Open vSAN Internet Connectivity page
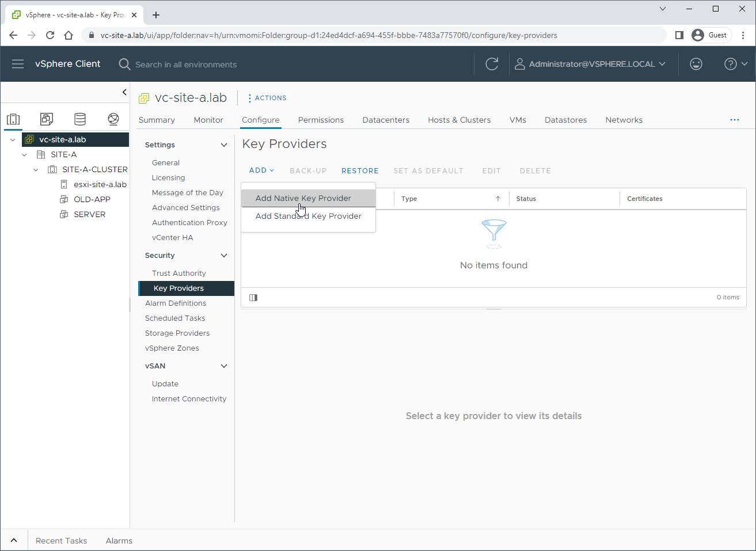The image size is (756, 551). click(x=189, y=399)
